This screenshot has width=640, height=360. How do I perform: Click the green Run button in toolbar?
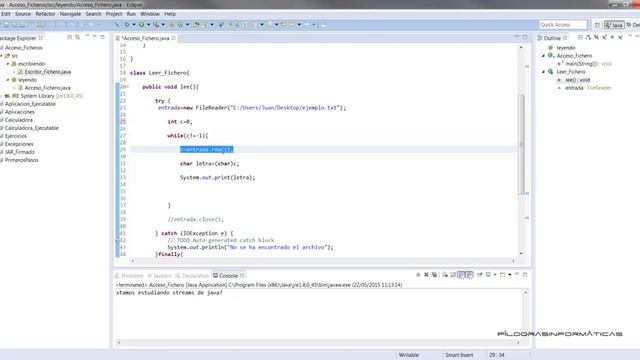tap(141, 24)
